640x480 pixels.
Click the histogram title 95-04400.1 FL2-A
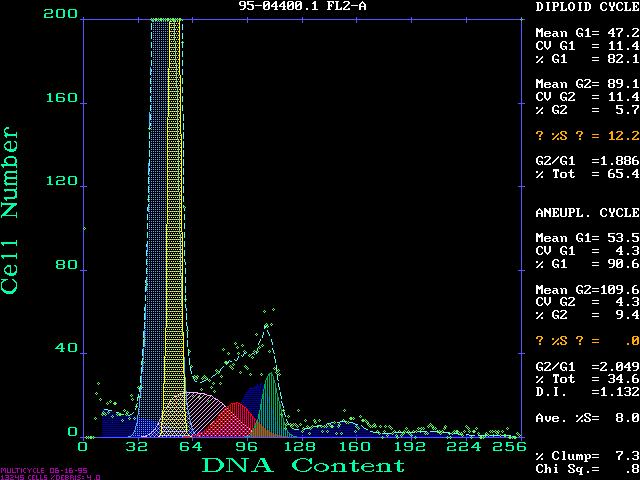(x=302, y=6)
